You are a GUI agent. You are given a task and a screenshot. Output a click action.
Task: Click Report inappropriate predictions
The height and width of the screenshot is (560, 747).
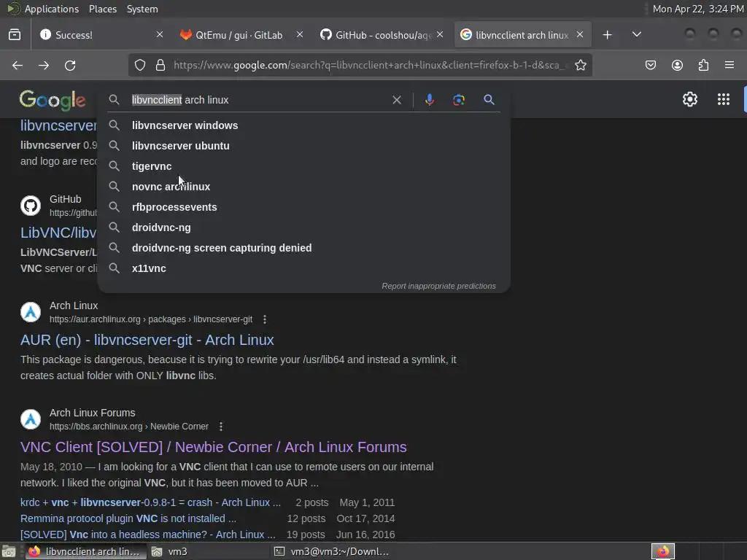[438, 286]
